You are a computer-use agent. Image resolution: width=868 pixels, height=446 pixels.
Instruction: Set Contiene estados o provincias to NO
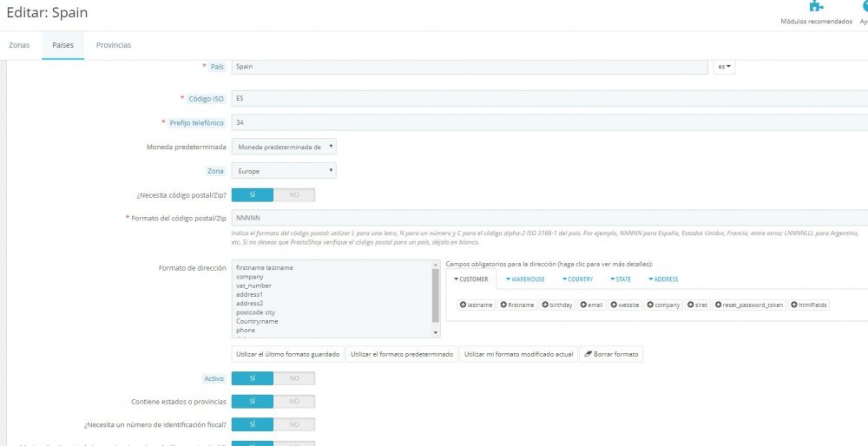click(x=294, y=401)
